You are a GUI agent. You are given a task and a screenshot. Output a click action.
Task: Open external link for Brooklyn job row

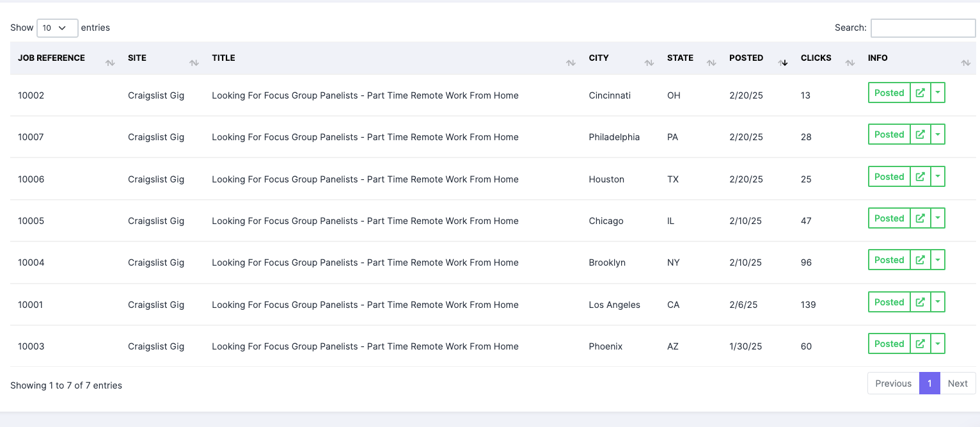[x=920, y=260]
